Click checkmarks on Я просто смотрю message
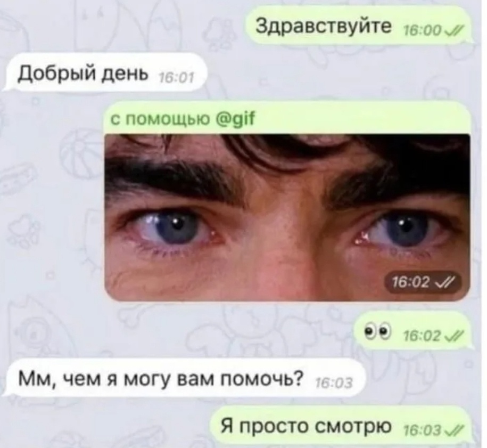The width and height of the screenshot is (487, 448). point(454,431)
